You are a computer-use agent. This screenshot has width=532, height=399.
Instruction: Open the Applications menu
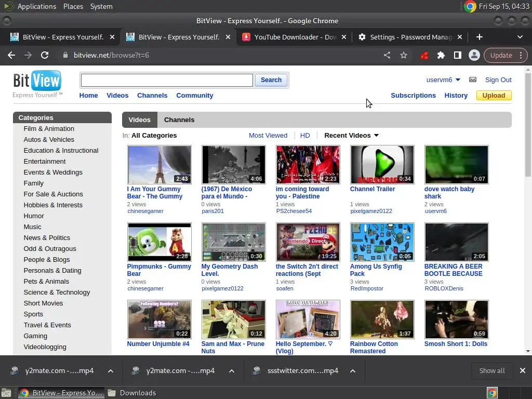click(37, 6)
